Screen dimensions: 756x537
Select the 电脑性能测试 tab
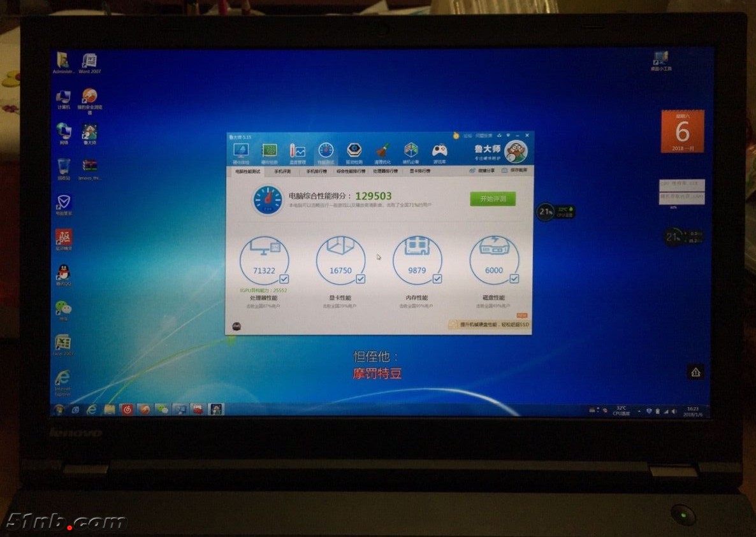coord(248,171)
